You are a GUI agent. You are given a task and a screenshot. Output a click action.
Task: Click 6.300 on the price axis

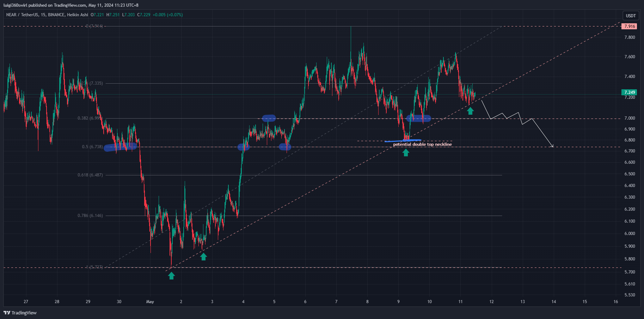(x=630, y=197)
